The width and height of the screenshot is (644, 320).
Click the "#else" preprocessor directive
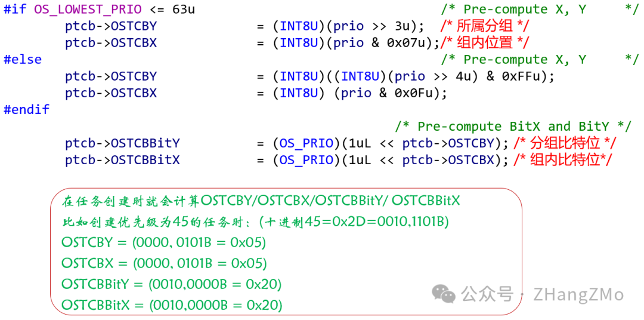click(23, 60)
